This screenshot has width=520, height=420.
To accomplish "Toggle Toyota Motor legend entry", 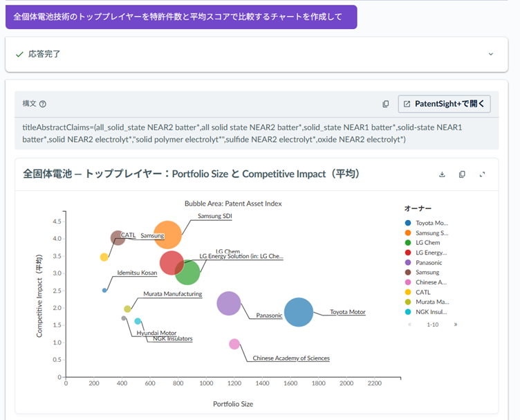I will [427, 223].
